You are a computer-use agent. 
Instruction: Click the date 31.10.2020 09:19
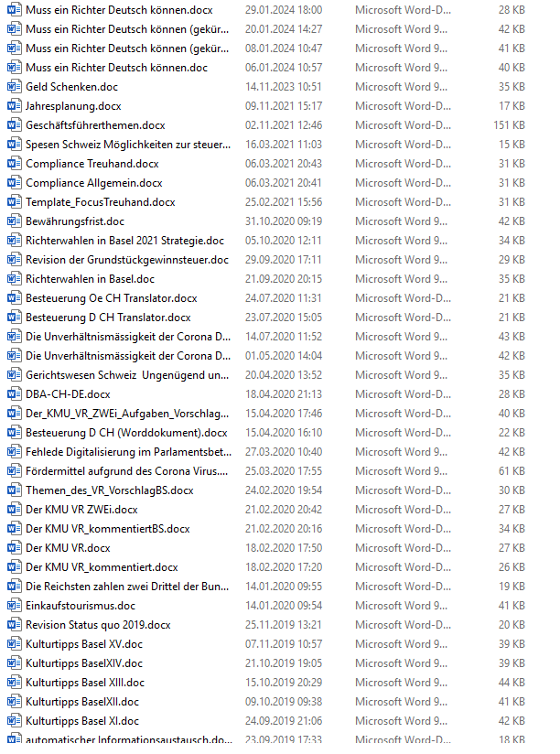pyautogui.click(x=284, y=221)
